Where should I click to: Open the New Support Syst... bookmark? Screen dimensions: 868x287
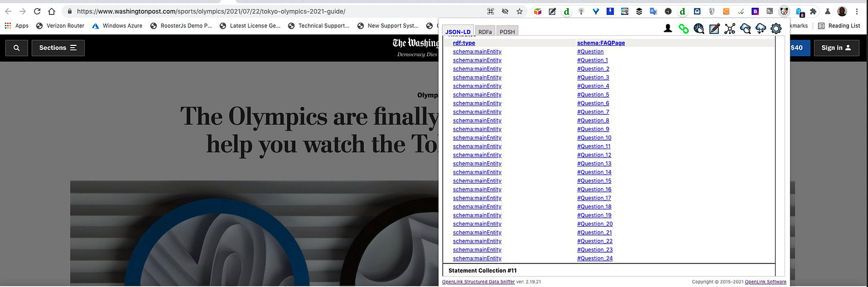[389, 26]
